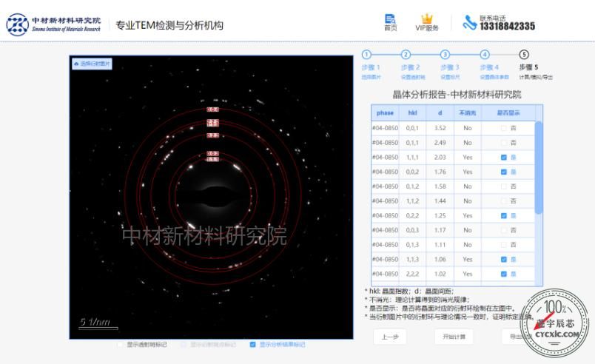Go to 步骤 4 crystal parameters step
The image size is (595, 364).
(x=494, y=65)
